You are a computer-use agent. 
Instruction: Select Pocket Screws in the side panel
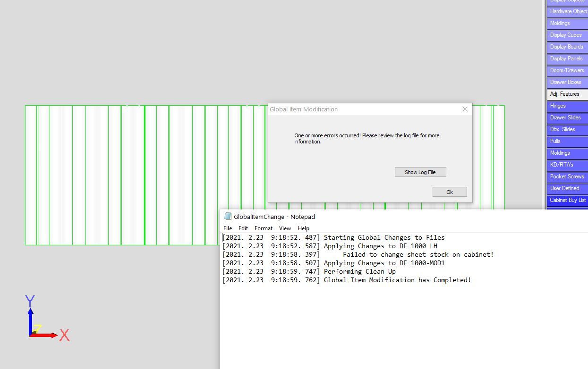[x=568, y=176]
